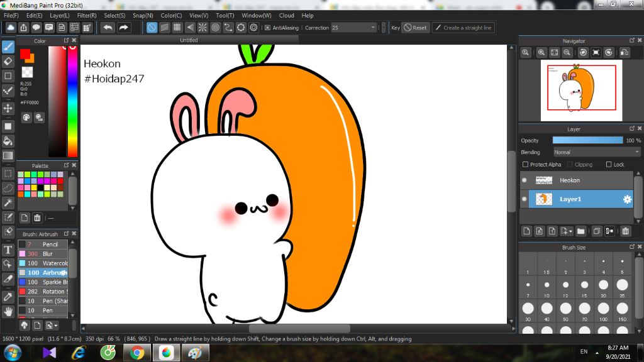
Task: Undo the last action
Action: (108, 28)
